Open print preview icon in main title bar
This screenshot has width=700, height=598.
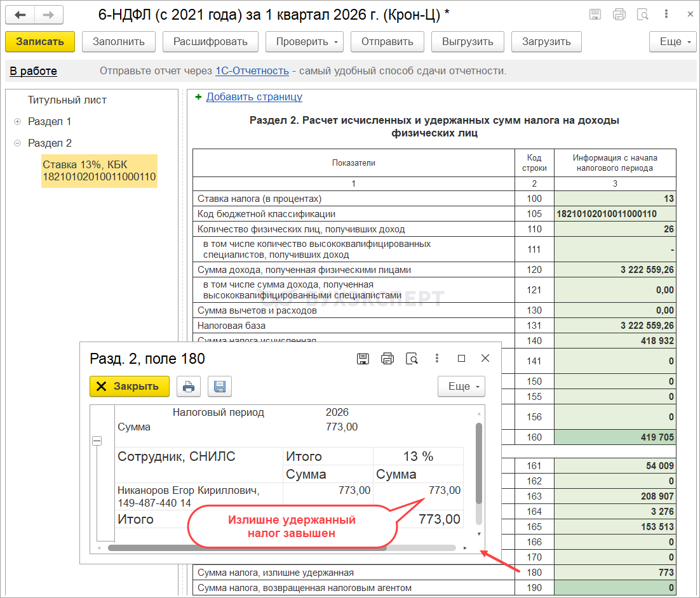point(643,15)
